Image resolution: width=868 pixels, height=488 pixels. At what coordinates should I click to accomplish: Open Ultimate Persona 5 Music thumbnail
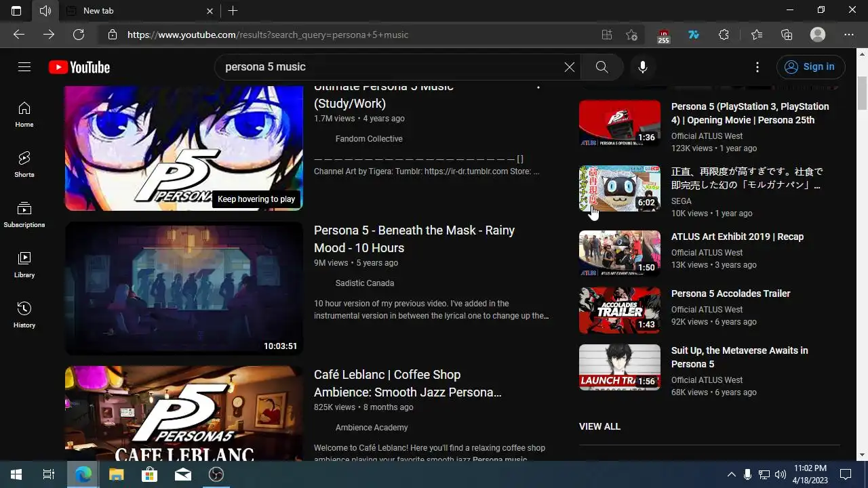[184, 148]
